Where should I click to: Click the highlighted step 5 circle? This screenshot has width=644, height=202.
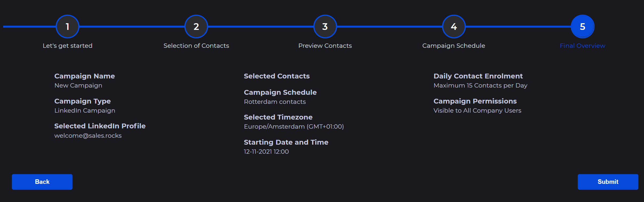tap(583, 26)
